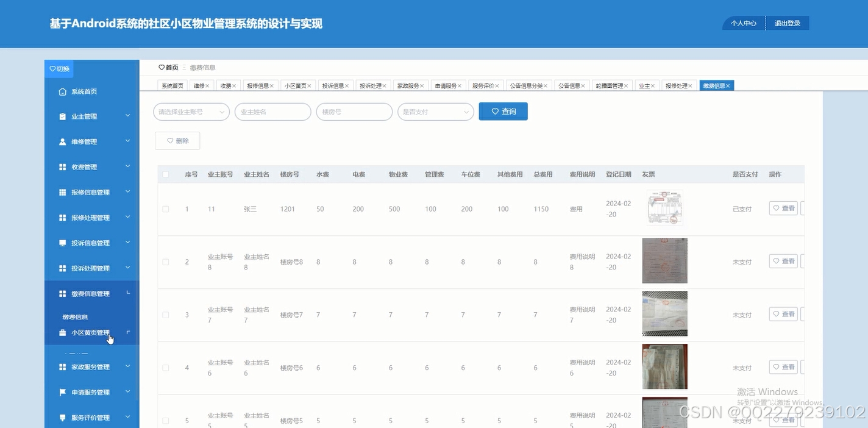
Task: Open the invoice thumbnail in row 2
Action: click(x=664, y=260)
